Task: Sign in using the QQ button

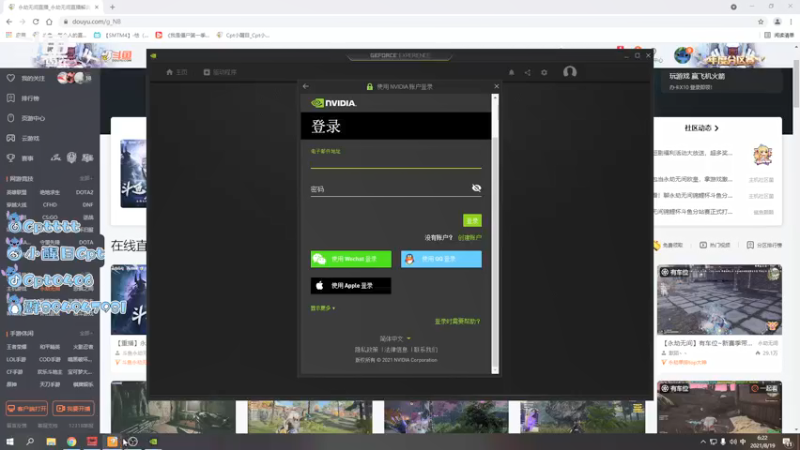Action: pos(441,259)
